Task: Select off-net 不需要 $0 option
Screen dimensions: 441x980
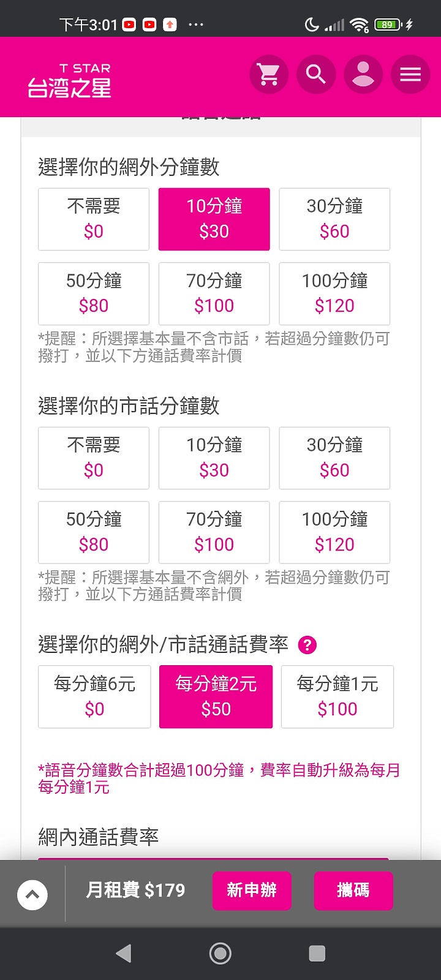Action: (x=94, y=219)
